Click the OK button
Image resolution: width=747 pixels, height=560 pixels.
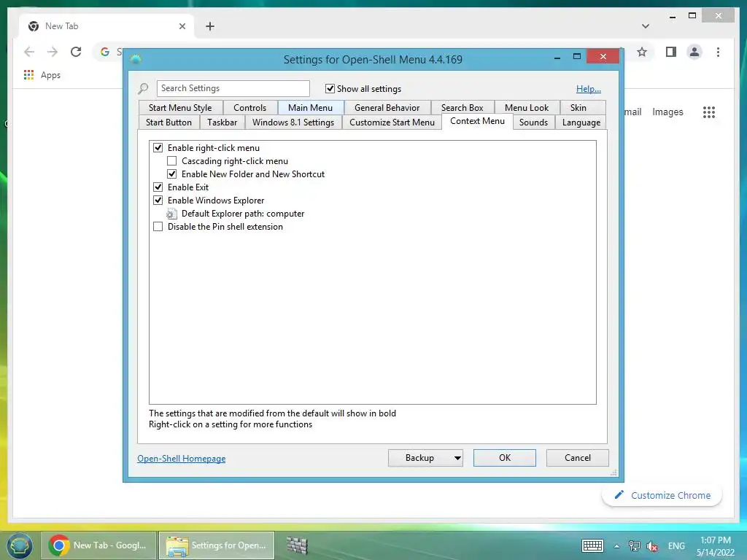[x=505, y=458]
